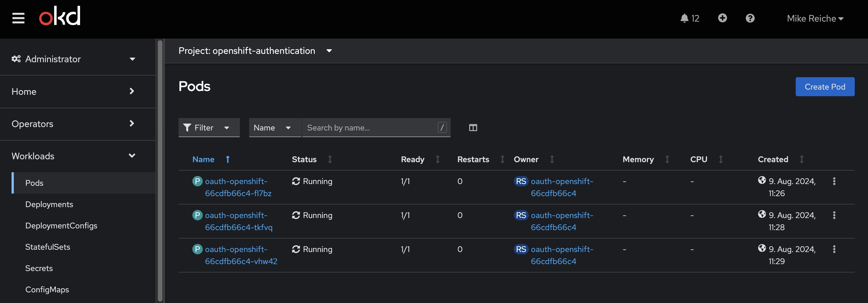Sort the table by Name column

tap(211, 159)
